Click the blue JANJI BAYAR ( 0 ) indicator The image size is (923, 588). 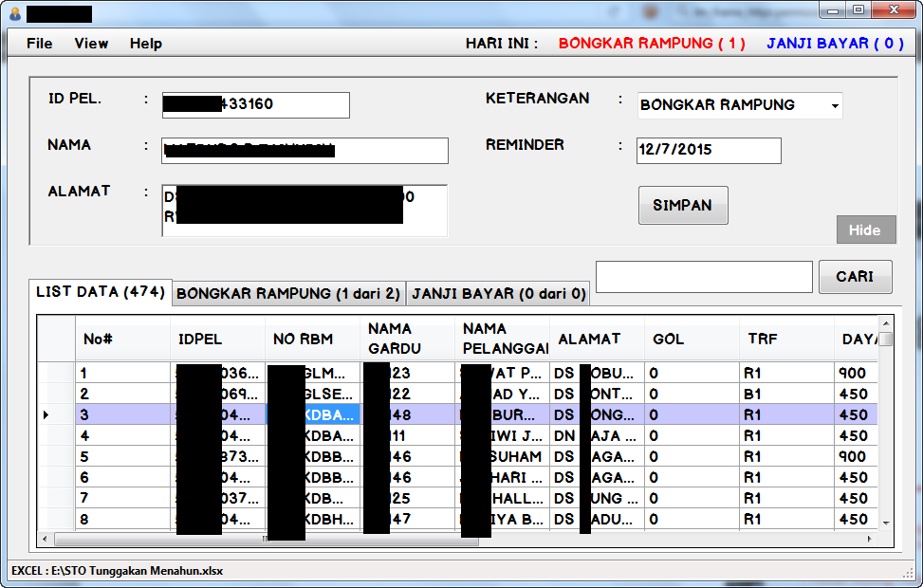coord(835,44)
